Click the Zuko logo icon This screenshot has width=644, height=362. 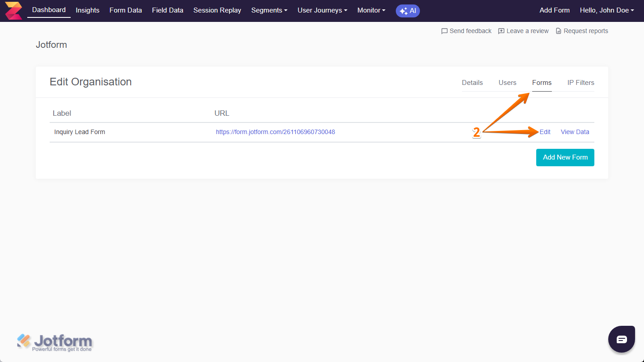[13, 10]
